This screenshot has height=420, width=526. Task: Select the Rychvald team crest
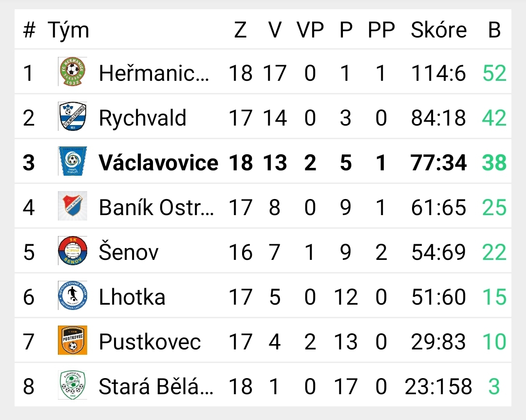73,116
